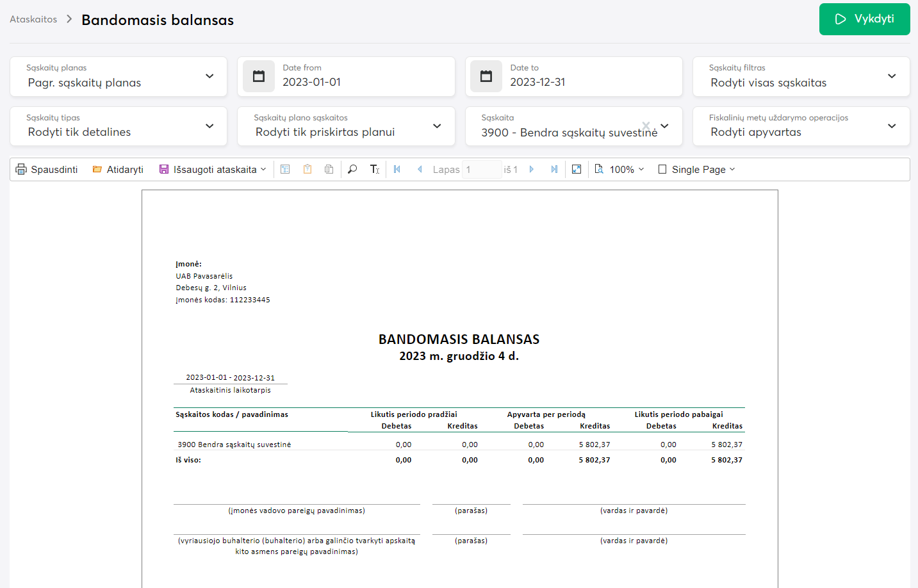The width and height of the screenshot is (918, 588).
Task: Go to the previous report page
Action: 420,170
